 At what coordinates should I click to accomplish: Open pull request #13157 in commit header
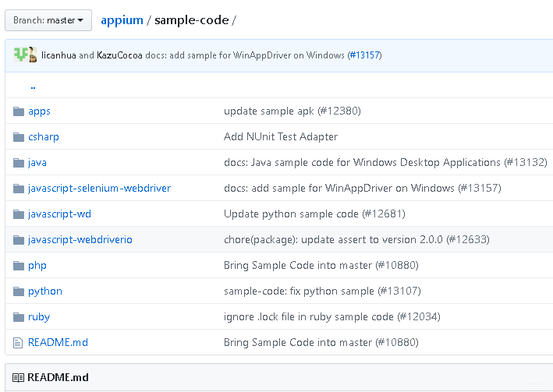point(365,55)
